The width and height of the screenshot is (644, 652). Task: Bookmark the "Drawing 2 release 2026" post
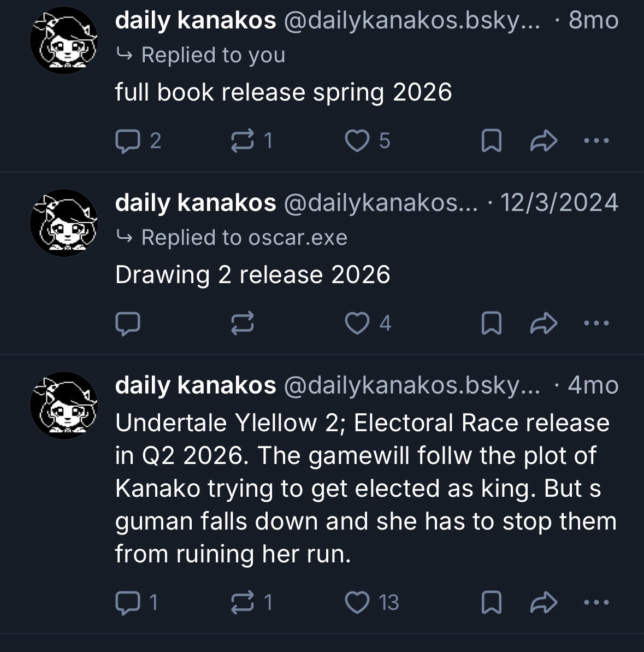coord(491,324)
